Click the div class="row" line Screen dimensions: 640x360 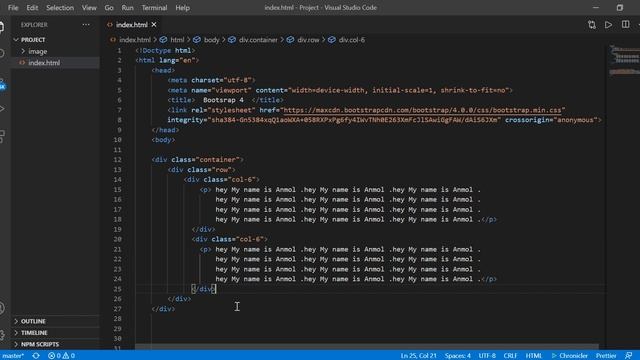click(202, 170)
